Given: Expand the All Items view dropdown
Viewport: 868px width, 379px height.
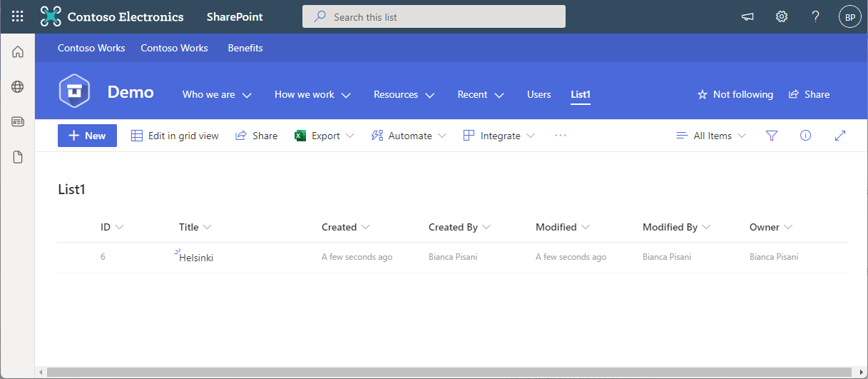Looking at the screenshot, I should pos(711,136).
